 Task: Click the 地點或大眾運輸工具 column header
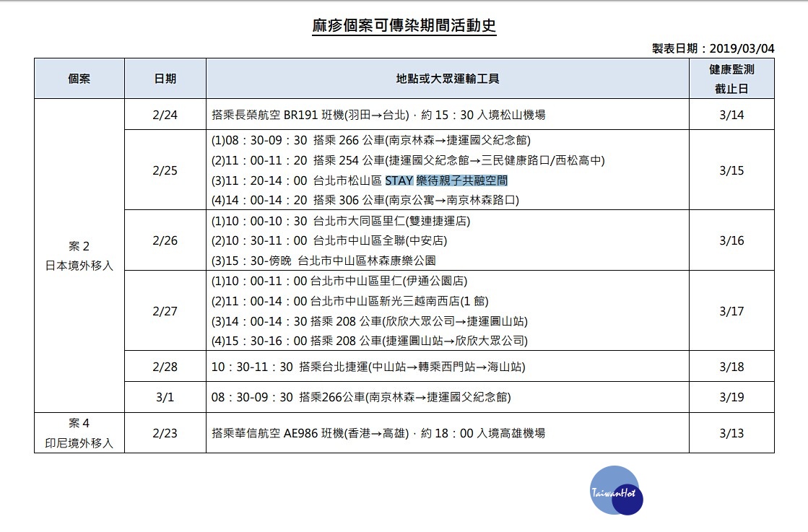pyautogui.click(x=447, y=78)
